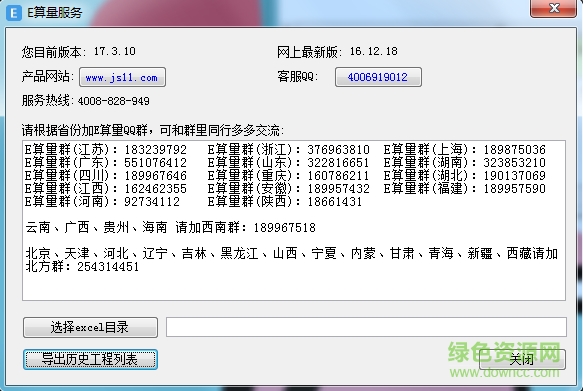
Task: Click the 请根据省份加E算量QQ群 instruction line
Action: coord(153,130)
